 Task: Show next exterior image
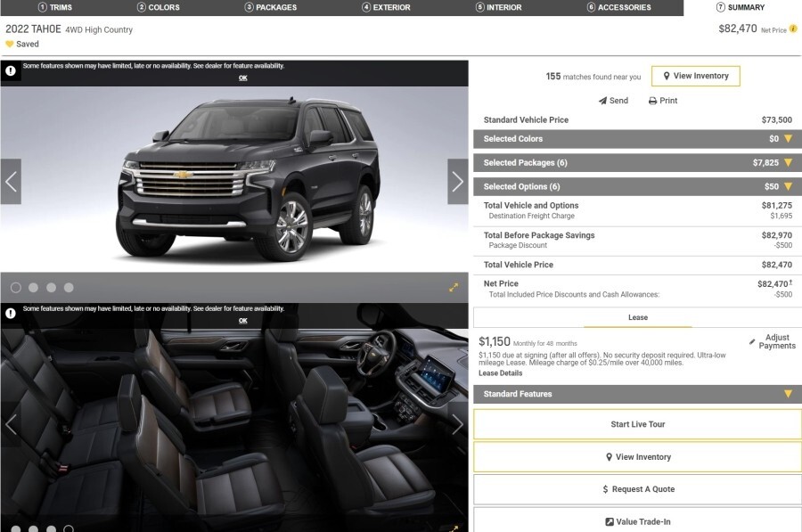(x=458, y=182)
